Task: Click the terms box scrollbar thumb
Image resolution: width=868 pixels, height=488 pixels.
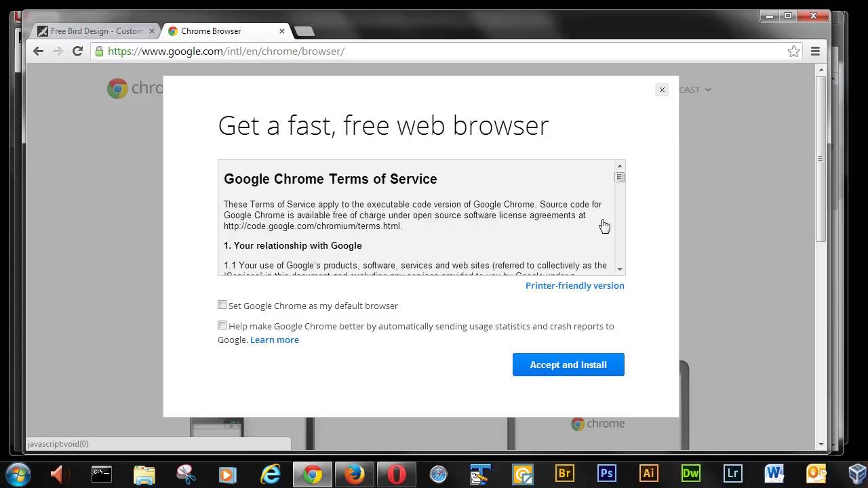Action: [x=619, y=178]
